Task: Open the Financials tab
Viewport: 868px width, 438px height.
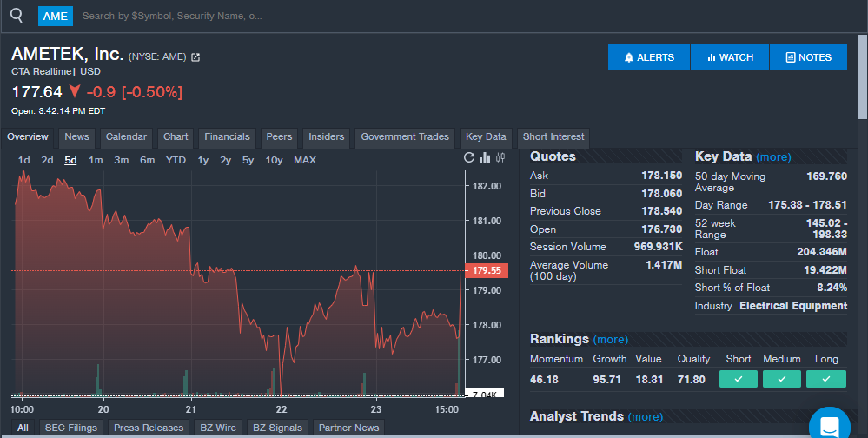Action: point(227,137)
